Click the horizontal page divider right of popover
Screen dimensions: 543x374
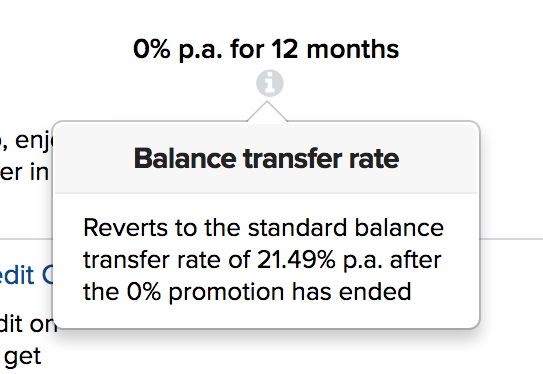point(511,239)
